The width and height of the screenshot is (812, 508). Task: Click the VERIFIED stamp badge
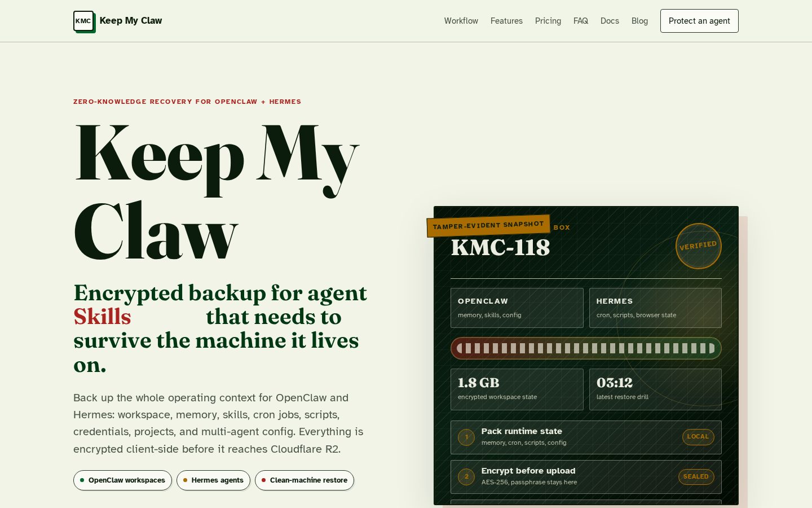coord(698,246)
